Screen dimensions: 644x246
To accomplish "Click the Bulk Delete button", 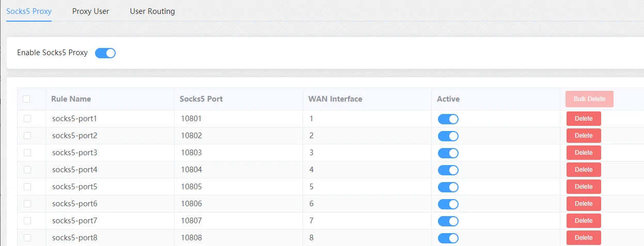I will coord(589,99).
